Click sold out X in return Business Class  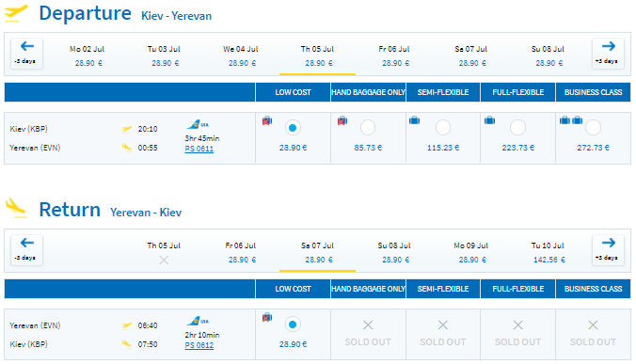(593, 324)
